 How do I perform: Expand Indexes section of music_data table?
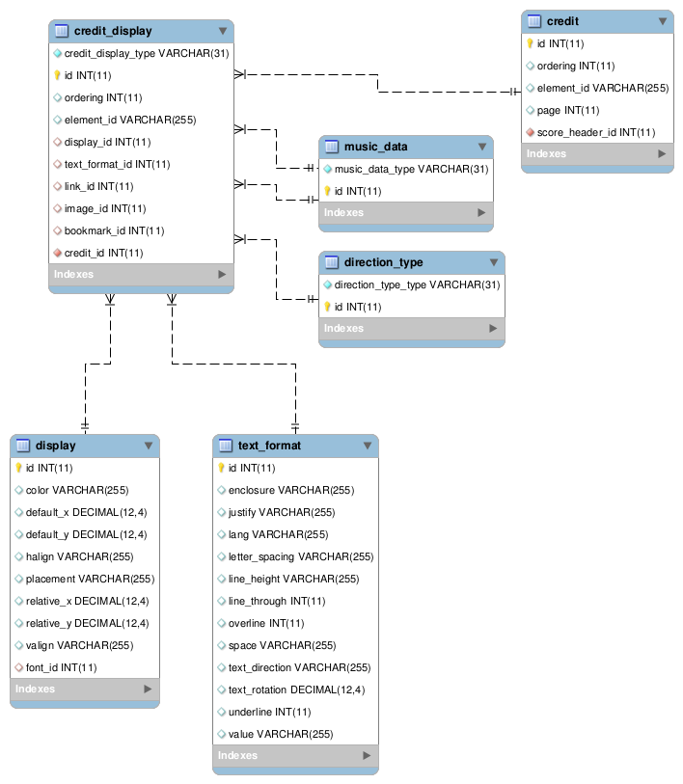pyautogui.click(x=482, y=212)
